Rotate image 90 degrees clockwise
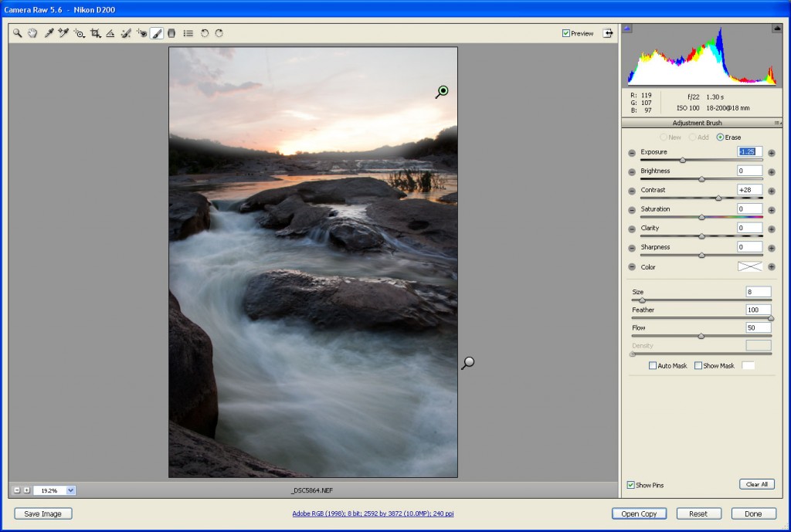791x532 pixels. (x=219, y=34)
